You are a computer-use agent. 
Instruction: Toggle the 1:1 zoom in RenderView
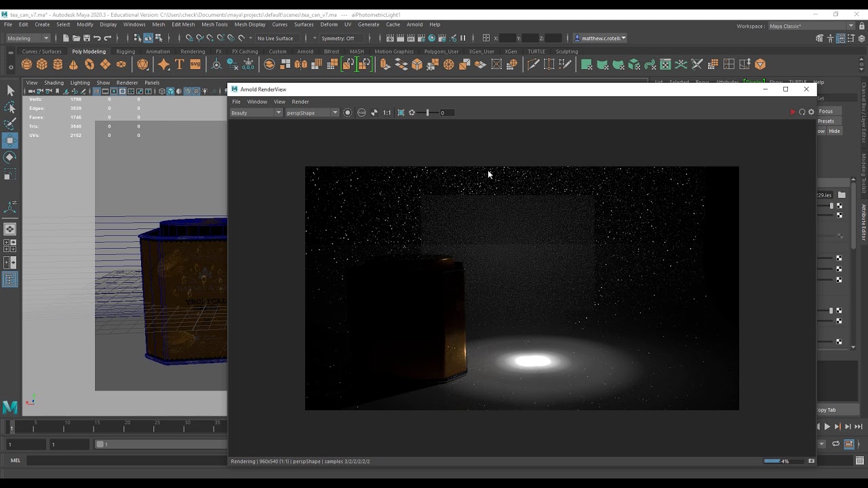pos(387,113)
